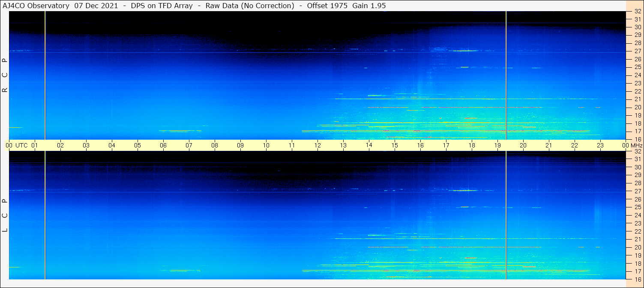
Task: Click the 18 hour tick on the UTC axis
Action: coord(472,145)
